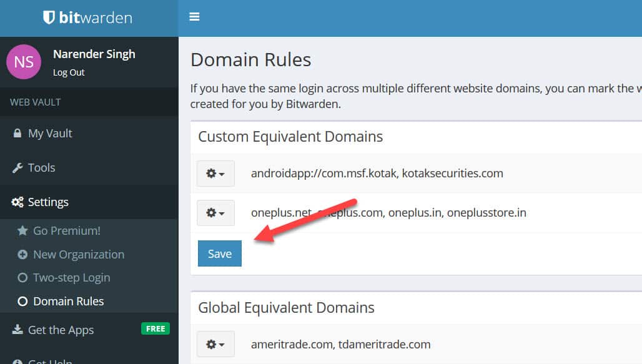The height and width of the screenshot is (364, 642).
Task: Click the wrench icon beside Tools
Action: click(17, 168)
